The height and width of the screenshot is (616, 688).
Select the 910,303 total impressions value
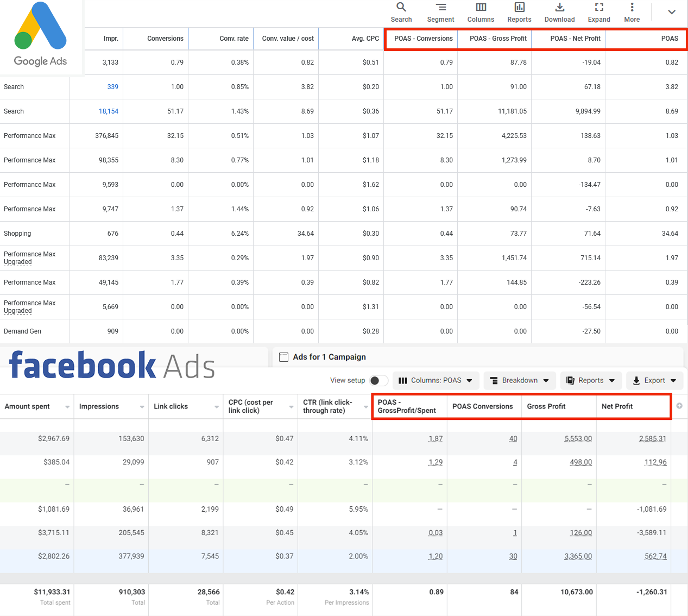[132, 592]
